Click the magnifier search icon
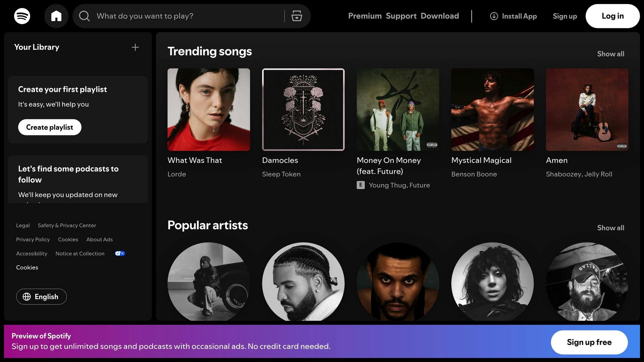 (x=84, y=16)
